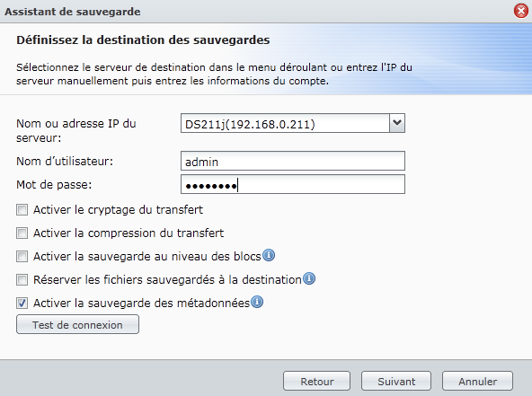Enable 'Activer le cryptage du transfert' checkbox
532x396 pixels.
pos(22,210)
